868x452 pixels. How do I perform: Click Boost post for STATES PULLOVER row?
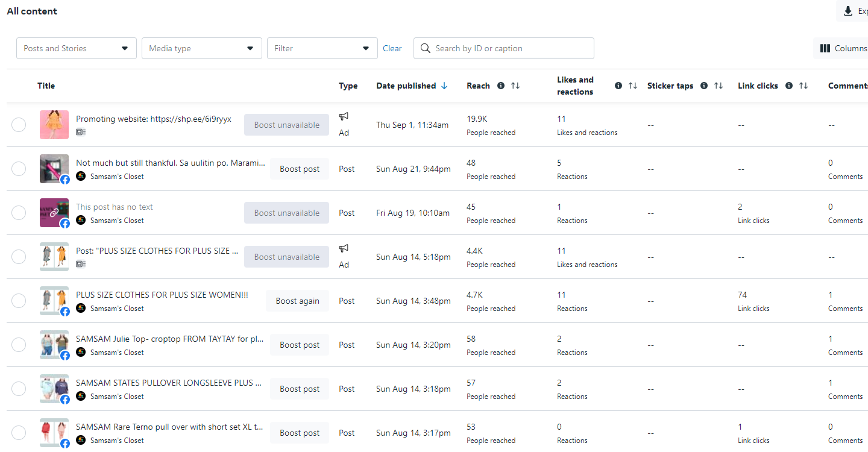coord(300,389)
